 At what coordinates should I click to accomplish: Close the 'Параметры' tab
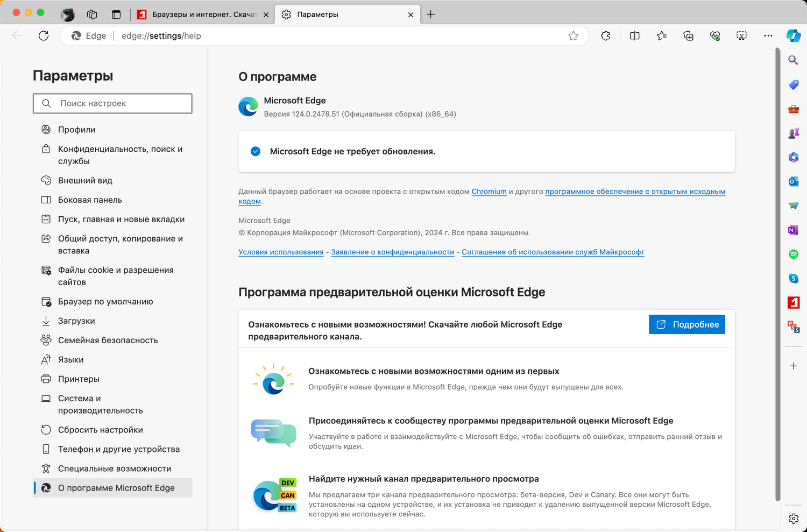point(411,15)
